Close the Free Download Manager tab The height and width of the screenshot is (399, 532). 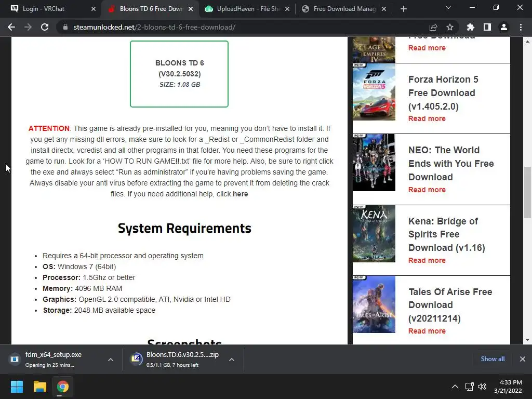point(384,9)
